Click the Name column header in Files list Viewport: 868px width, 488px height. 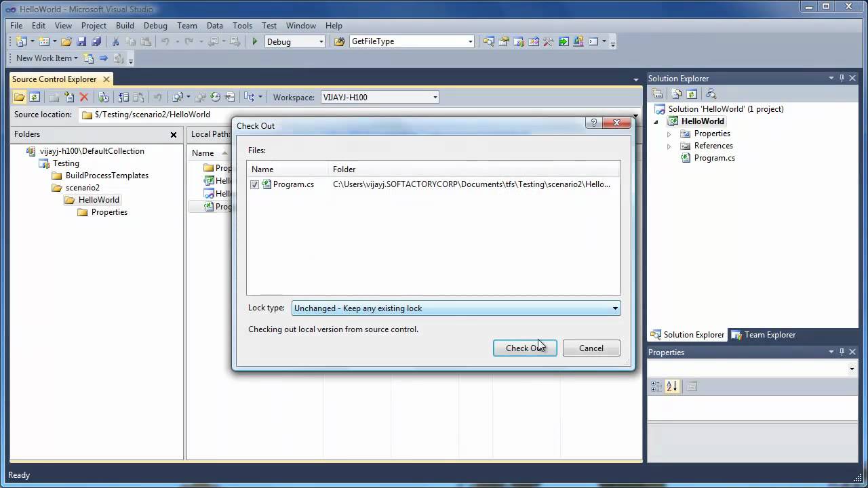click(288, 169)
